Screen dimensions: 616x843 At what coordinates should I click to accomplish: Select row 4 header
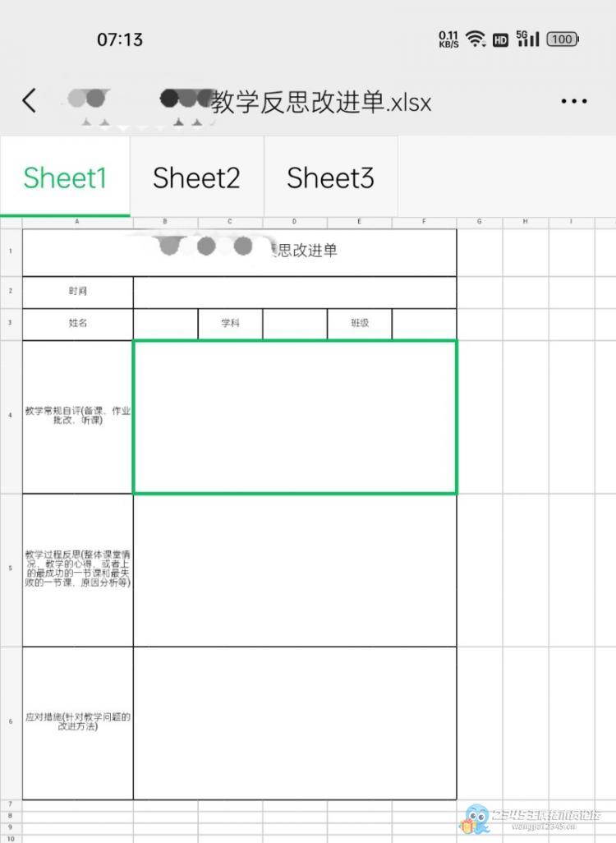tap(11, 417)
